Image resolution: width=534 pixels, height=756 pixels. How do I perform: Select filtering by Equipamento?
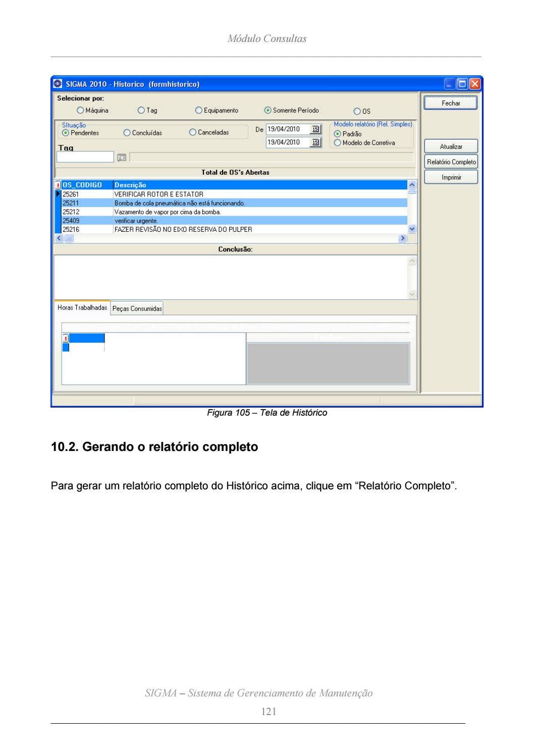[198, 110]
